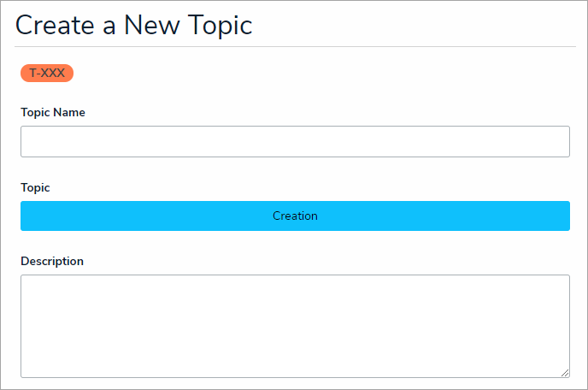The image size is (588, 390).
Task: Click the bottom area of Description textarea
Action: click(x=295, y=366)
